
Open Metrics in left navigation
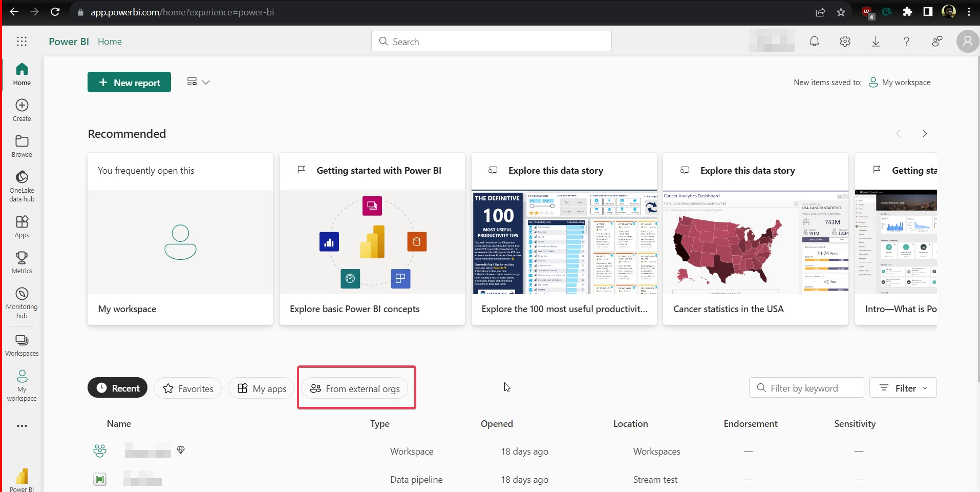coord(22,262)
